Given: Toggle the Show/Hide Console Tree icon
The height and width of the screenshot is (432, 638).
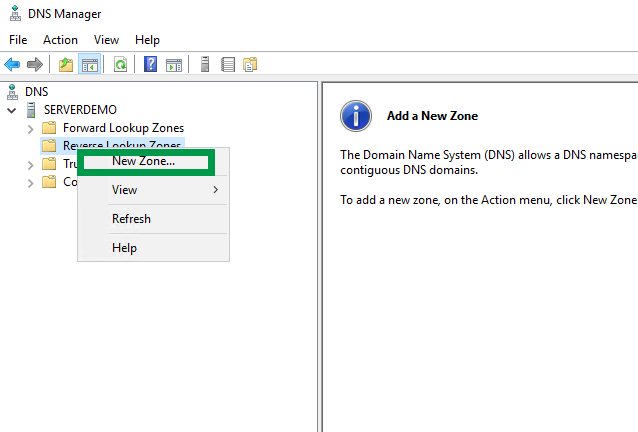Looking at the screenshot, I should 90,64.
